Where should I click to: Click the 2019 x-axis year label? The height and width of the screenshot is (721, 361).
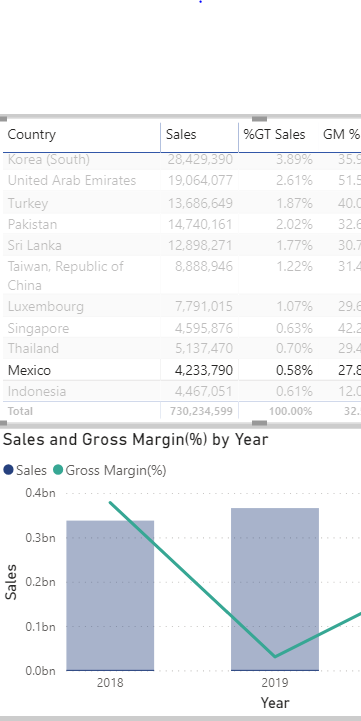[275, 683]
